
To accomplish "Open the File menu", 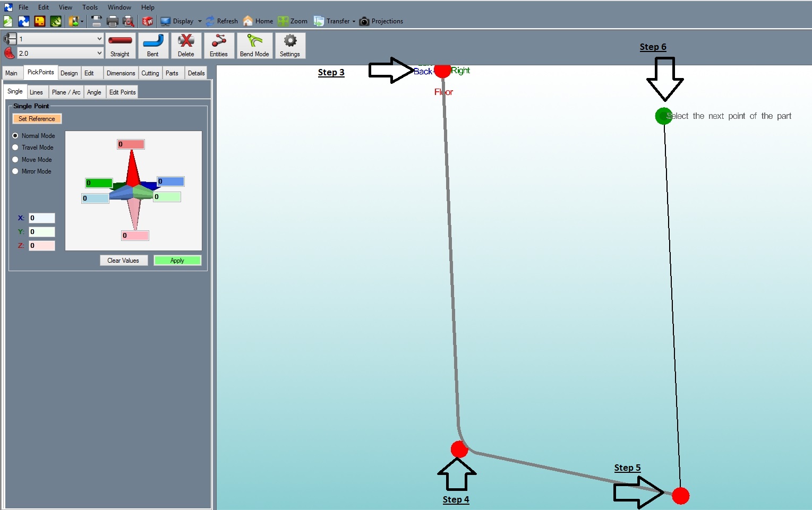I will [x=23, y=7].
